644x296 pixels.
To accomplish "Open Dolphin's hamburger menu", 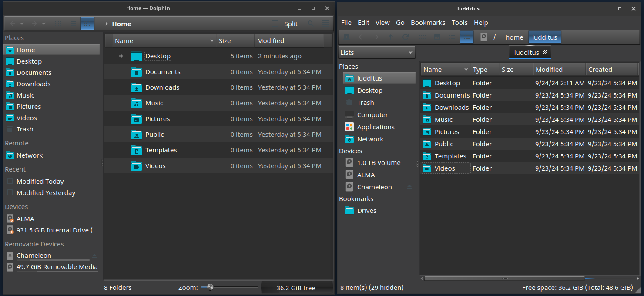I will click(325, 24).
